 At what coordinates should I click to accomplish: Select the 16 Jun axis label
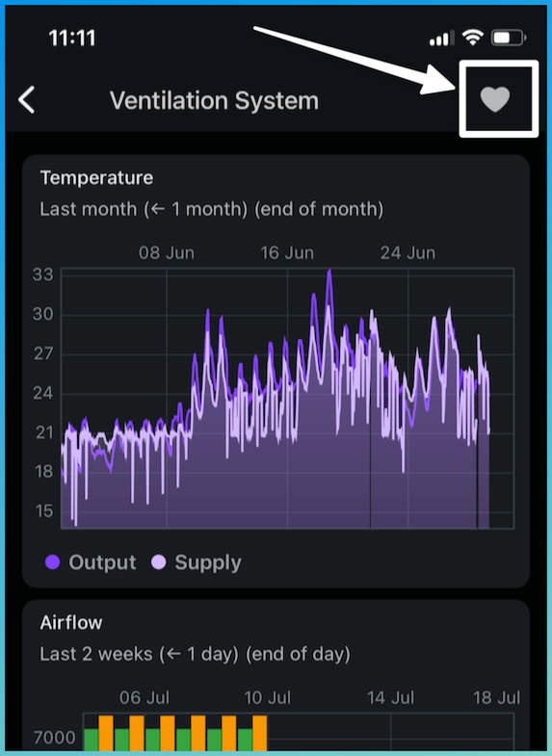[x=287, y=252]
